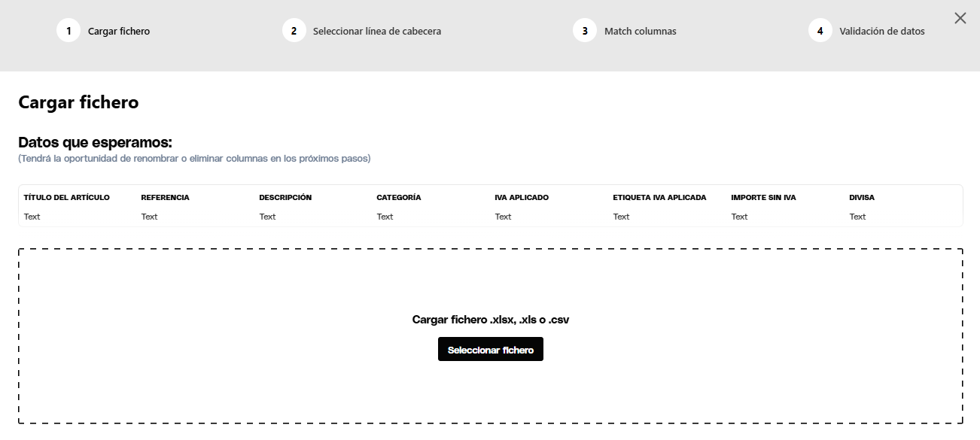
Task: Click the dashed file drop zone
Action: (x=491, y=335)
